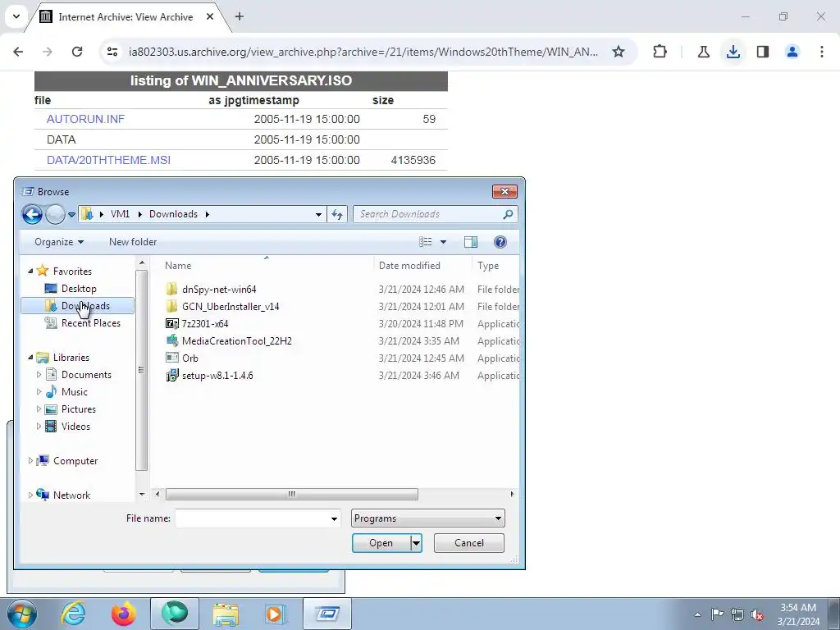Expand the Pictures library
Viewport: 840px width, 630px height.
coord(39,409)
